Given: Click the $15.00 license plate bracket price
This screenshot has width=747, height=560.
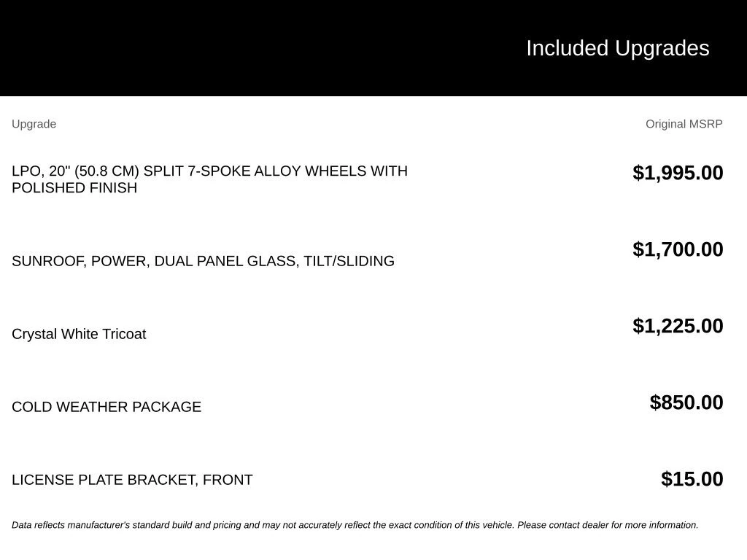Looking at the screenshot, I should (x=692, y=479).
